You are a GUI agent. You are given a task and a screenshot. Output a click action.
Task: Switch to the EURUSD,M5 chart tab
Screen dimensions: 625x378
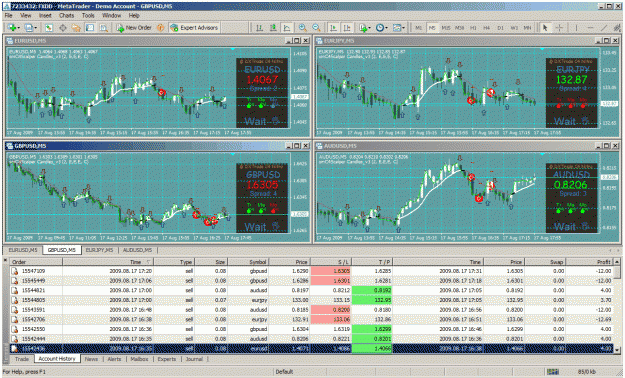23,250
